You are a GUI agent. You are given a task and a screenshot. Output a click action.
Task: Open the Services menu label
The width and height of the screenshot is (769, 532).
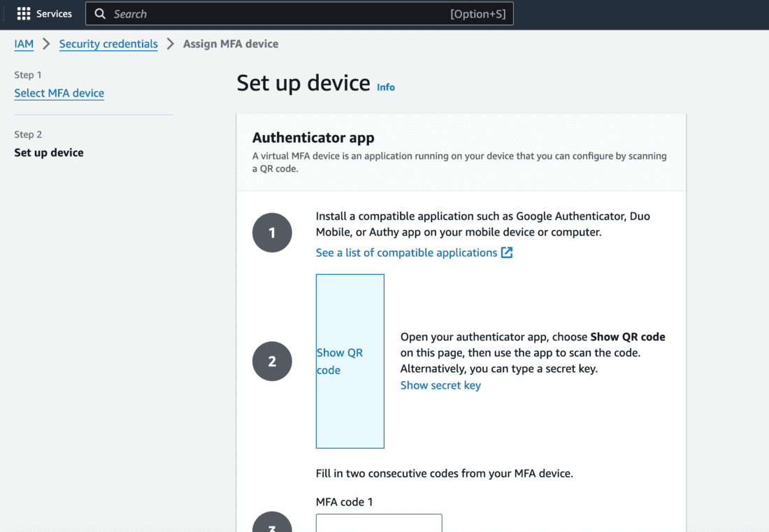tap(54, 14)
